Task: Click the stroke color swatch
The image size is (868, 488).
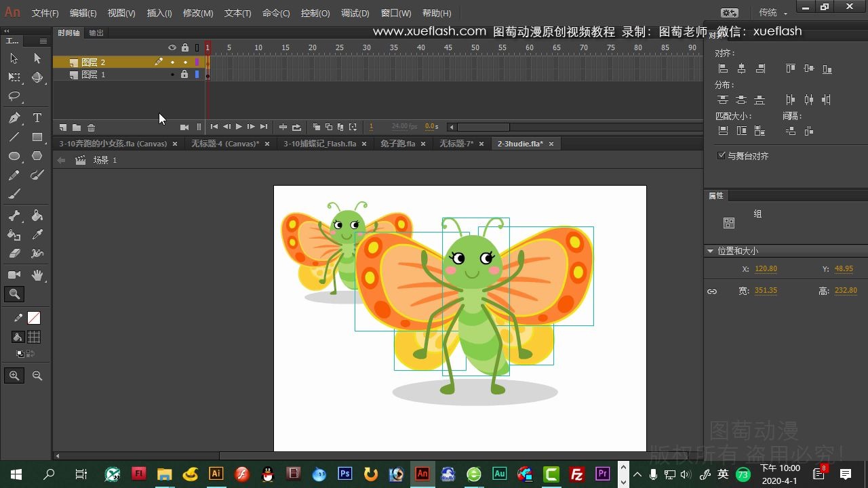Action: tap(33, 318)
